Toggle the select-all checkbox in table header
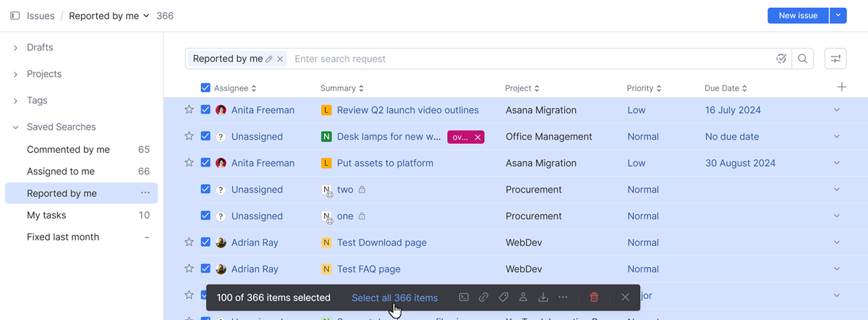 point(205,88)
